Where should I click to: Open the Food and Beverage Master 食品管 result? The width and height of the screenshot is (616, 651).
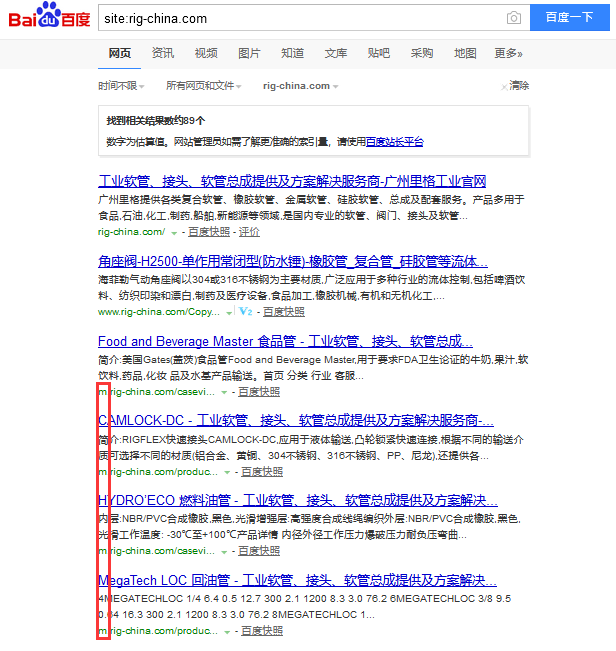(285, 341)
